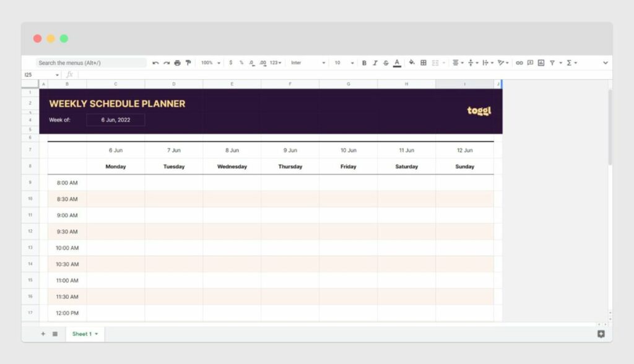
Task: Insert a link
Action: tap(520, 63)
